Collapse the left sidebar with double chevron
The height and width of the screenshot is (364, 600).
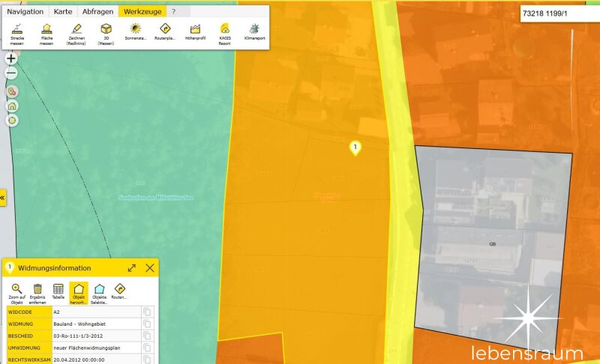3,198
